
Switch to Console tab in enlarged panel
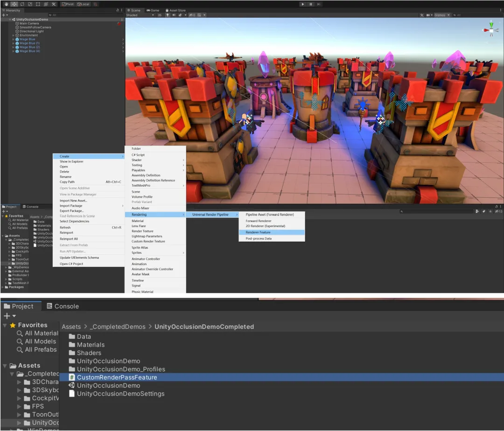63,306
